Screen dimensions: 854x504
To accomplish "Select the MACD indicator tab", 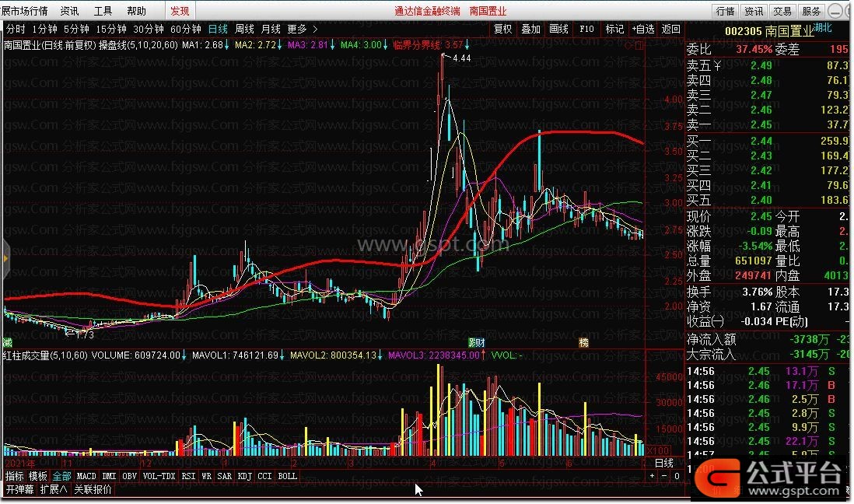I will (x=86, y=476).
